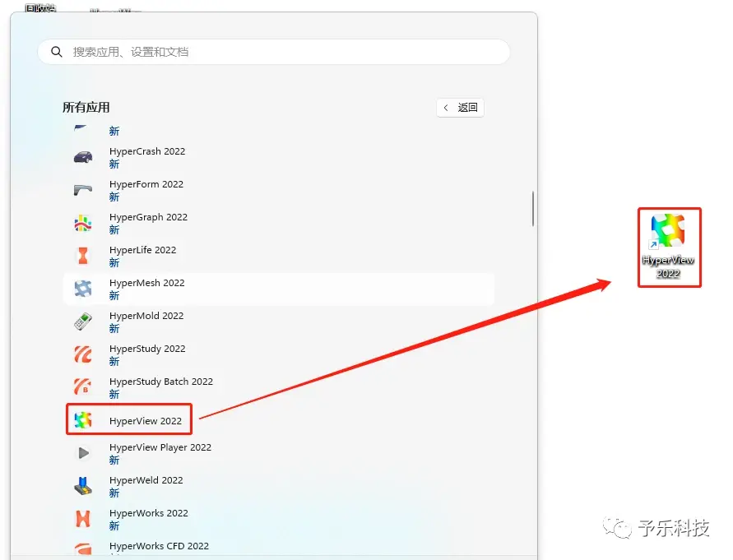Select the HyperWeld 2022 text label

coord(146,480)
